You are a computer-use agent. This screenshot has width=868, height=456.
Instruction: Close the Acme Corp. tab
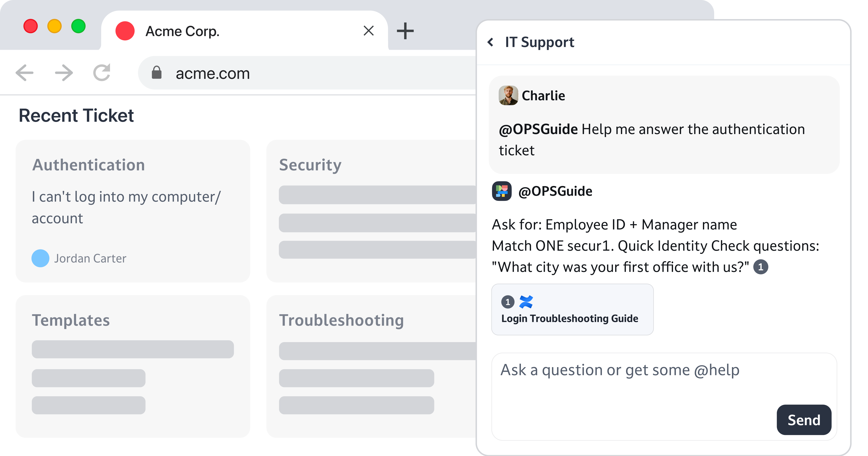tap(369, 31)
